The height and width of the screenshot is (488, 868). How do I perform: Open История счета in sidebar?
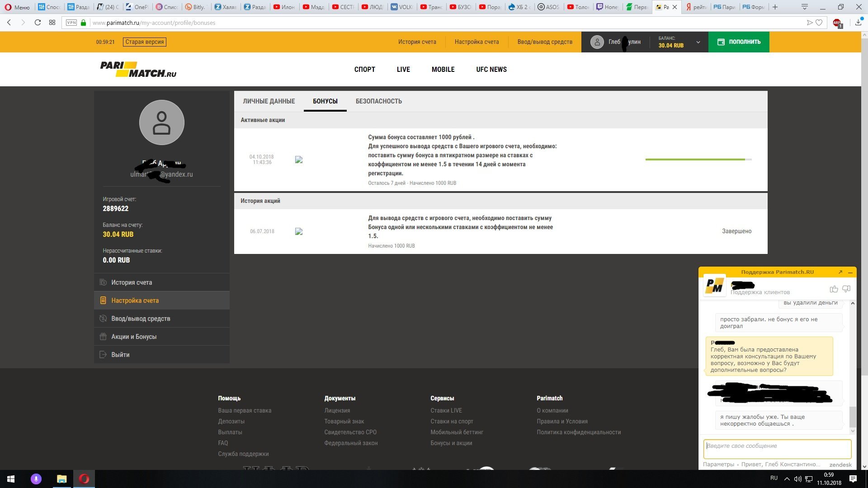162,282
